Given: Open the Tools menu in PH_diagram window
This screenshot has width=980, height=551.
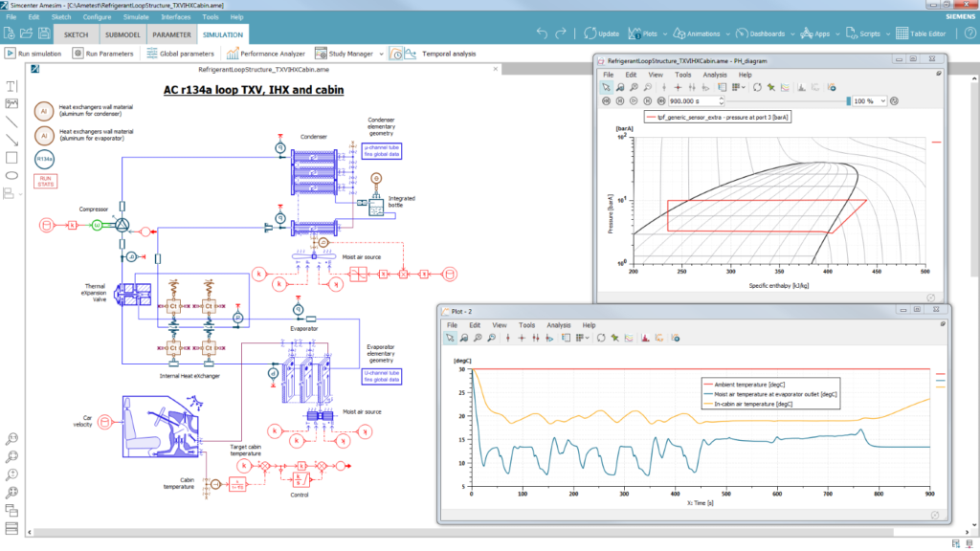Looking at the screenshot, I should [681, 74].
